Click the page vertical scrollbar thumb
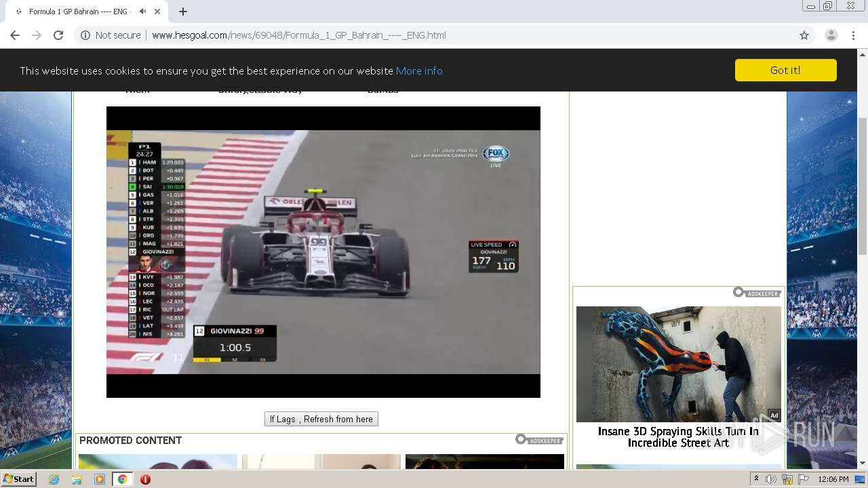 tap(863, 186)
